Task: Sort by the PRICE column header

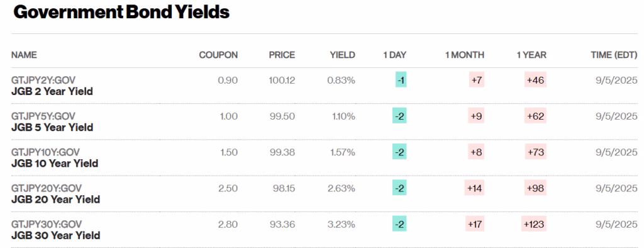Action: tap(282, 55)
